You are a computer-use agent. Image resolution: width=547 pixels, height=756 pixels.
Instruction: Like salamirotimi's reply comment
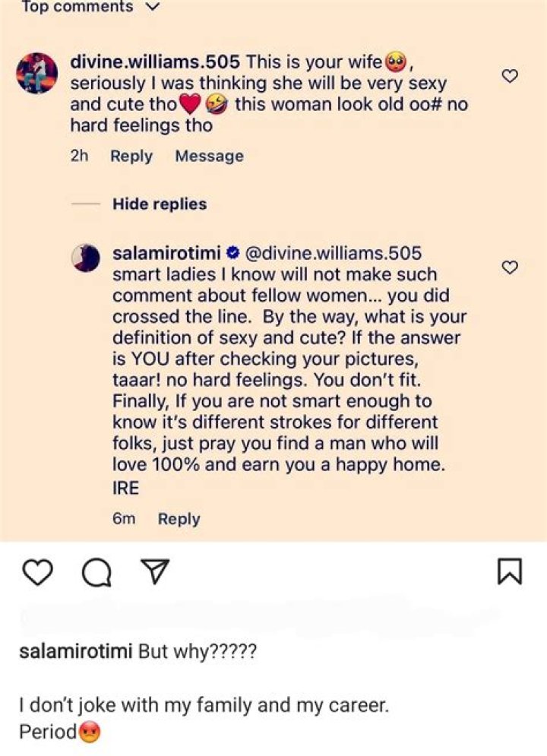511,267
